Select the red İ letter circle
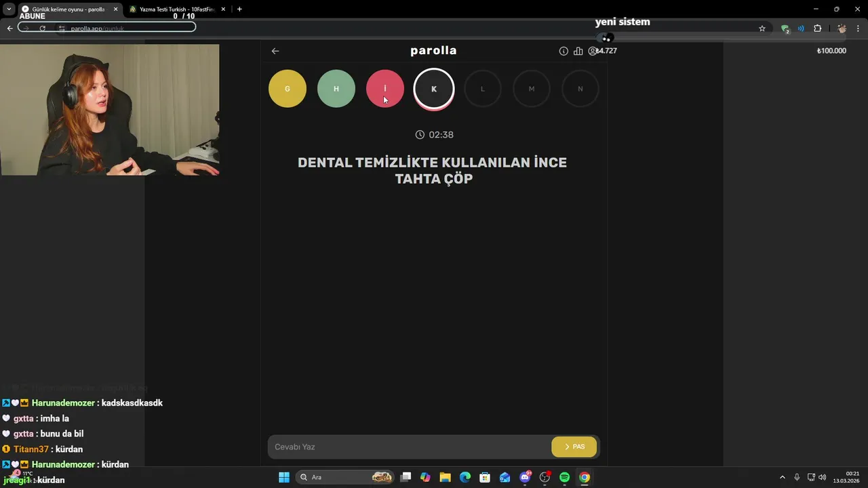Viewport: 868px width, 488px height. click(x=385, y=89)
